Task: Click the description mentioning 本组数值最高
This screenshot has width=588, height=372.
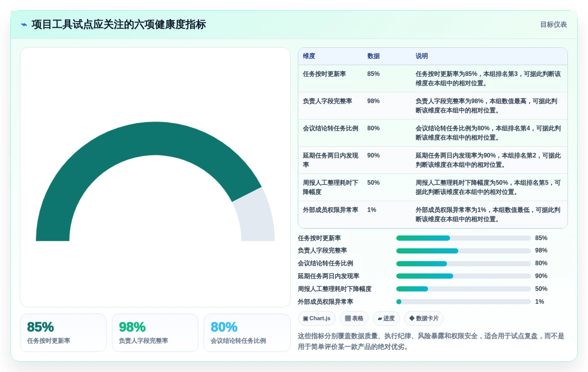Action: [x=486, y=106]
